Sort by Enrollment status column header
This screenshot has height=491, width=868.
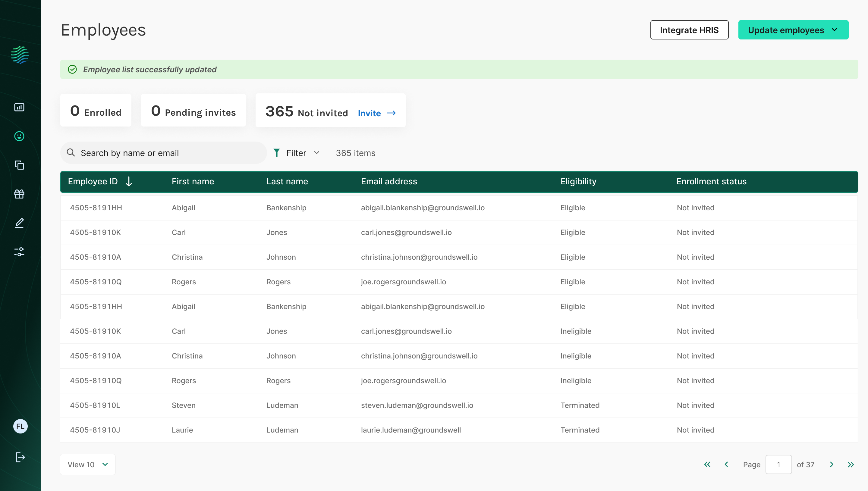711,181
